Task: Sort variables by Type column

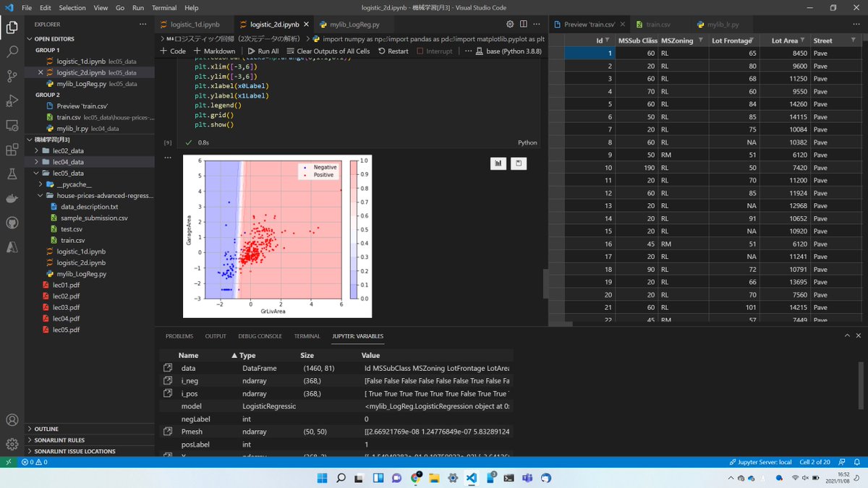Action: [247, 356]
